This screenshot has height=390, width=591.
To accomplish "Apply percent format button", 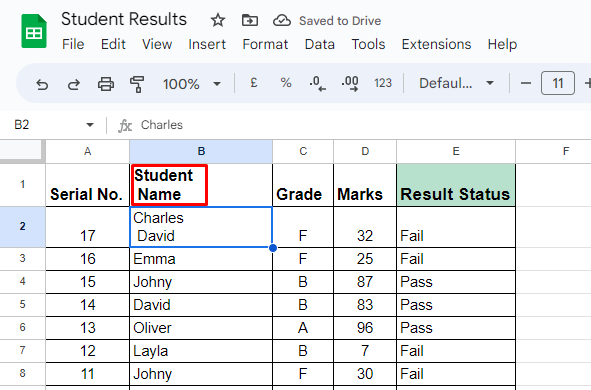I will pos(286,83).
